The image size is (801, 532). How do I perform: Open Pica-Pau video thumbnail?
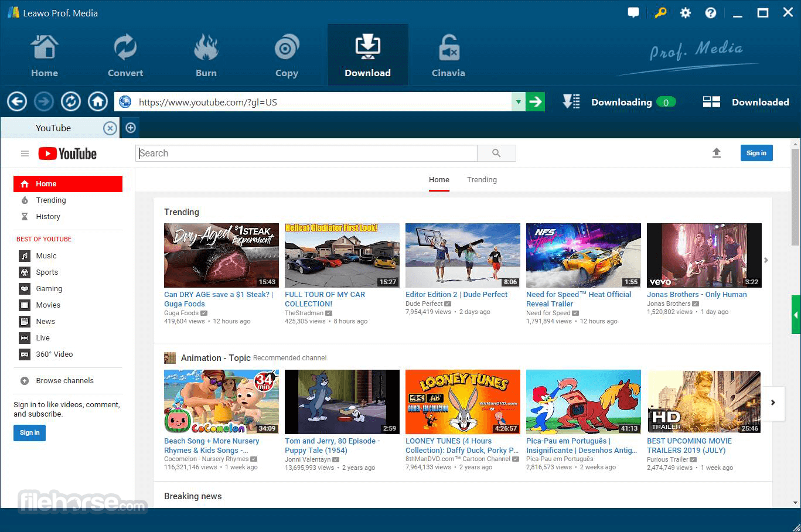(x=583, y=402)
